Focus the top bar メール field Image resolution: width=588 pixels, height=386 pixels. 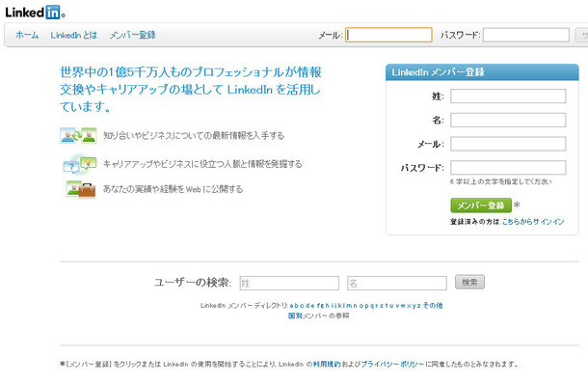pyautogui.click(x=388, y=35)
